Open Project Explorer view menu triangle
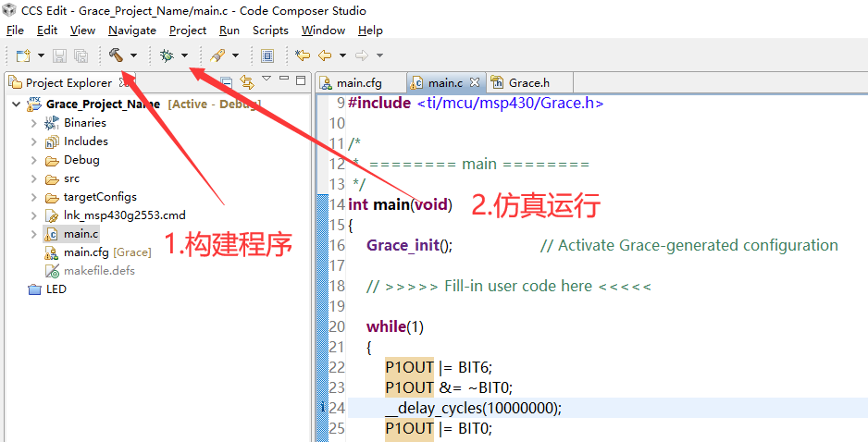Image resolution: width=868 pixels, height=442 pixels. 267,80
